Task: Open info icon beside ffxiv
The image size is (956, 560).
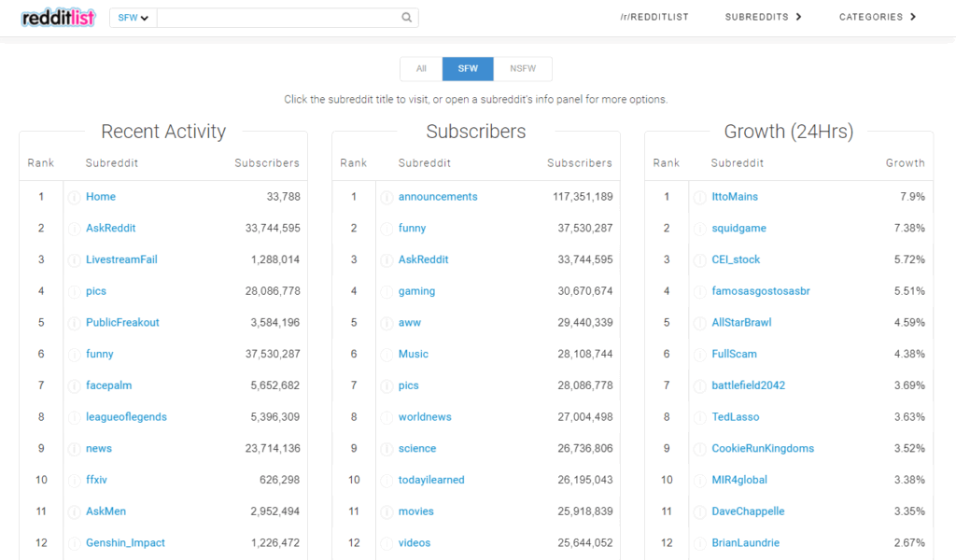Action: pos(74,480)
